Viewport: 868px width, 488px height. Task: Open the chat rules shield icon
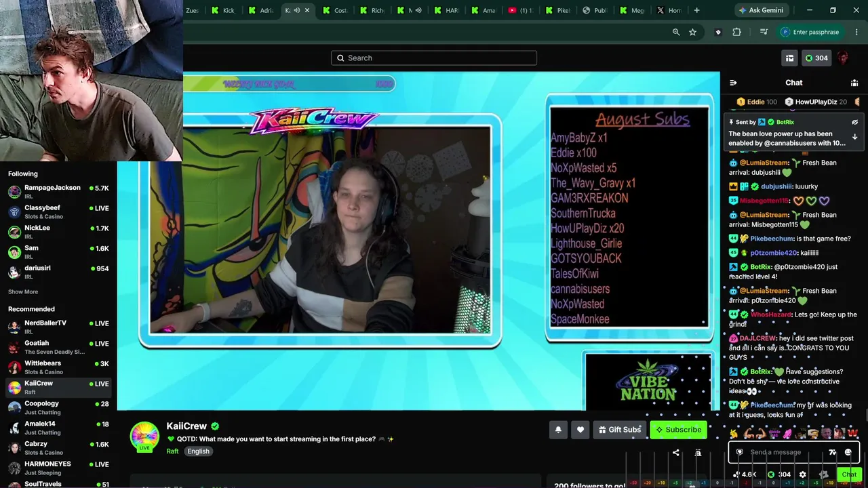click(x=739, y=452)
